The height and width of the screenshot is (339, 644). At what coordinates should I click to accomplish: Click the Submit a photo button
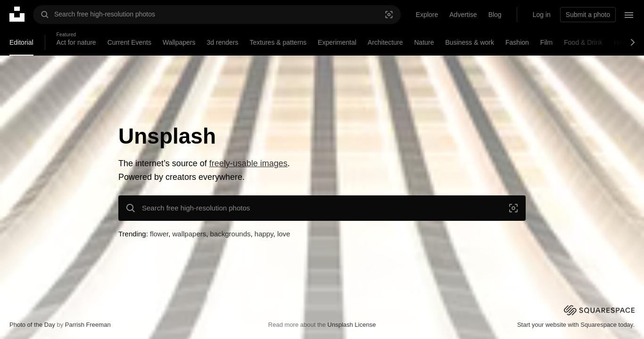point(587,15)
